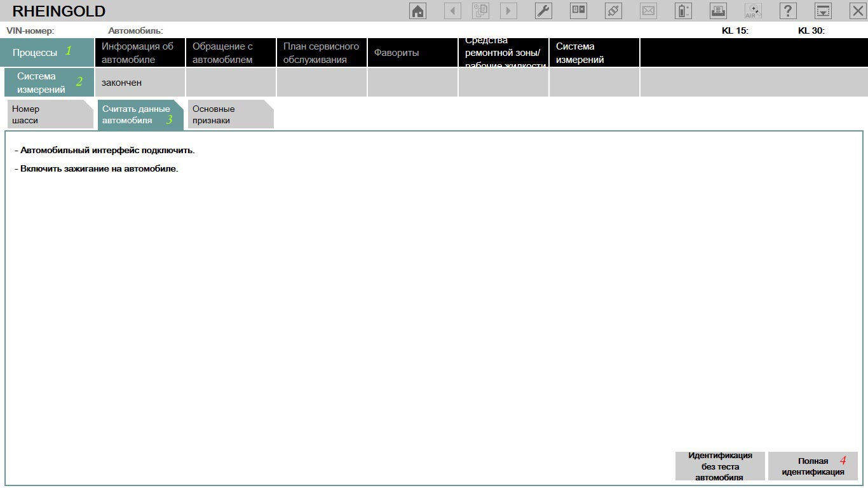Select the Фавориты tab
This screenshot has width=868, height=488.
412,52
